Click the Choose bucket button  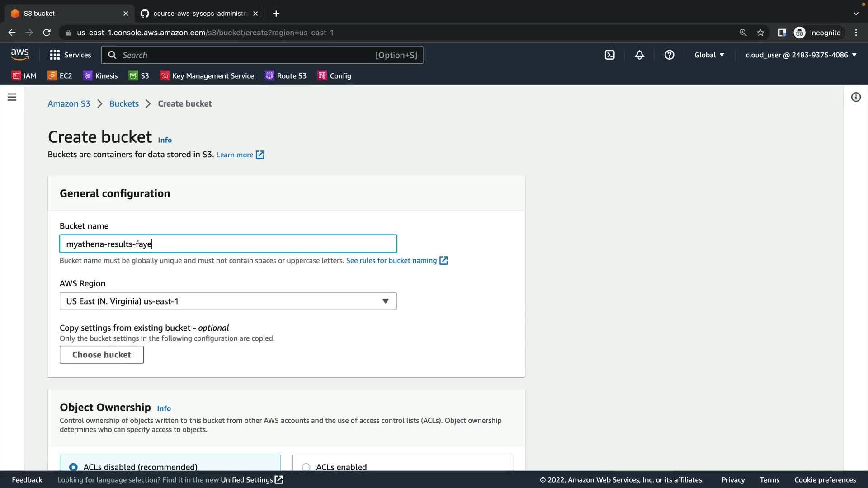pyautogui.click(x=102, y=355)
